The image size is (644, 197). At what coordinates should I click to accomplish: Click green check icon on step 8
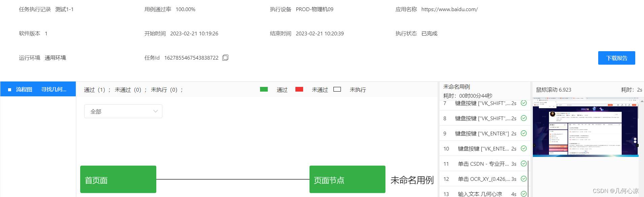click(523, 118)
